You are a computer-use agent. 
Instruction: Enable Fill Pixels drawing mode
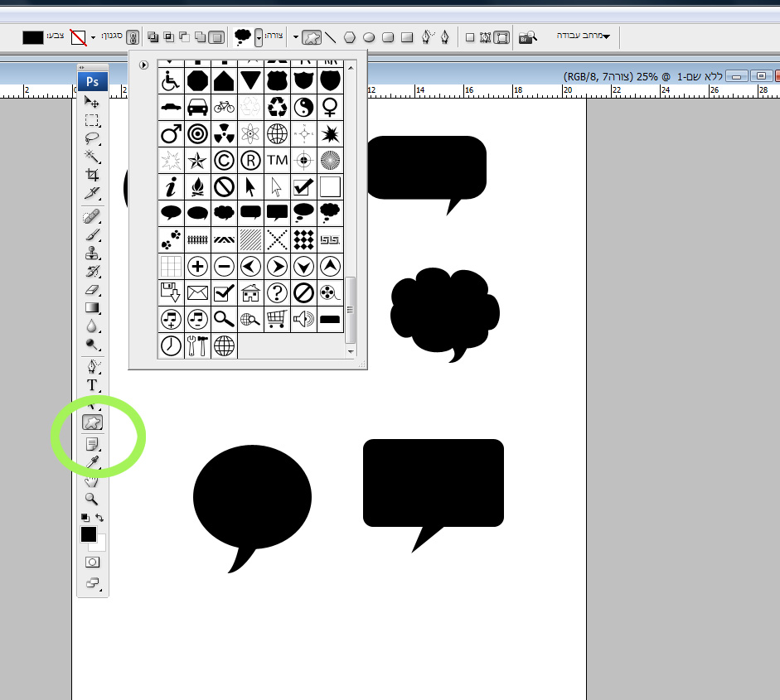(x=470, y=37)
